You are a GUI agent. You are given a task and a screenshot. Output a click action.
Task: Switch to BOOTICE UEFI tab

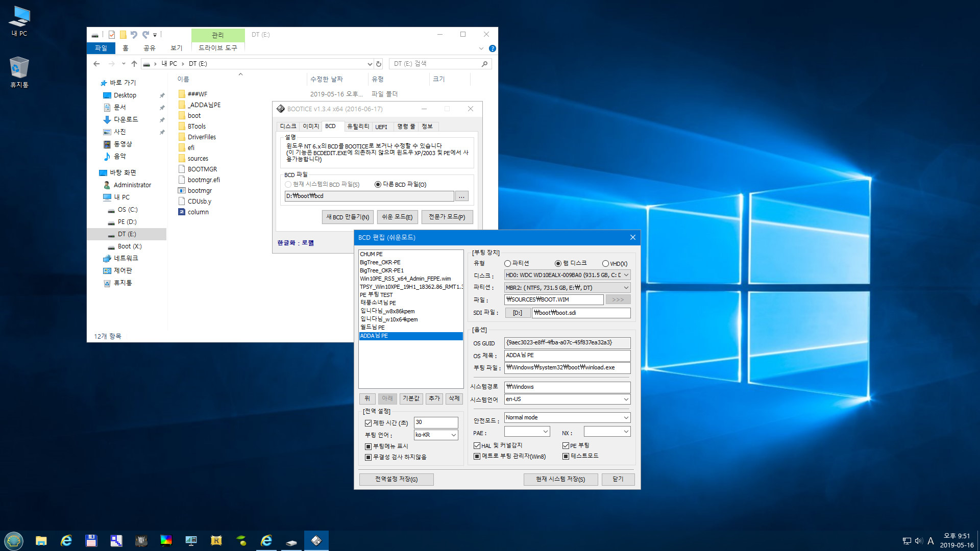tap(381, 127)
